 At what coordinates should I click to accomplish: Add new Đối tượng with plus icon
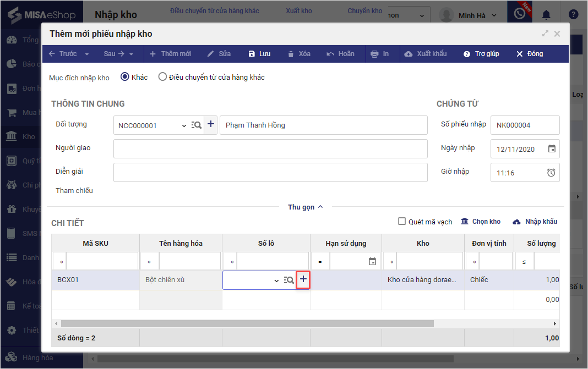coord(211,124)
